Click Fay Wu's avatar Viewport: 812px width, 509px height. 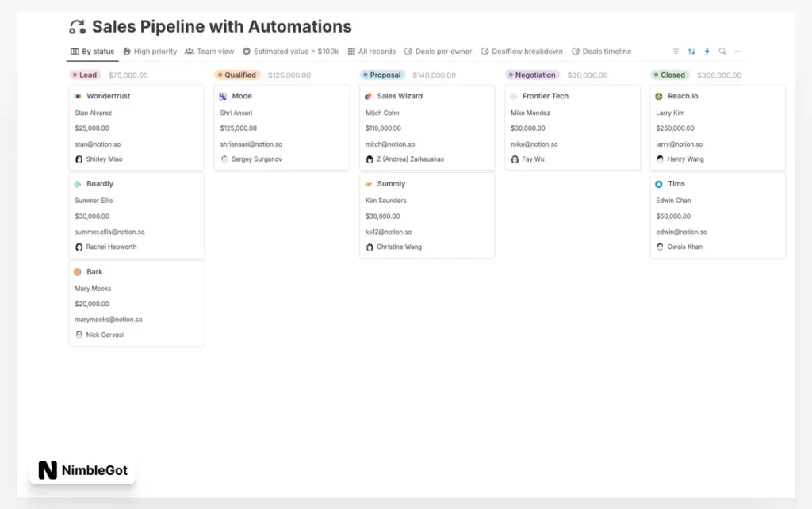point(515,159)
